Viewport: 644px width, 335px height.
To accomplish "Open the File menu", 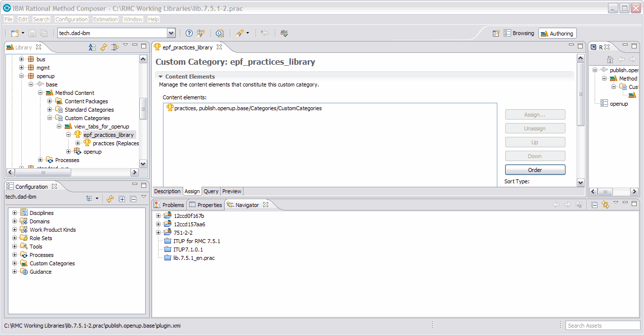I will [x=8, y=19].
